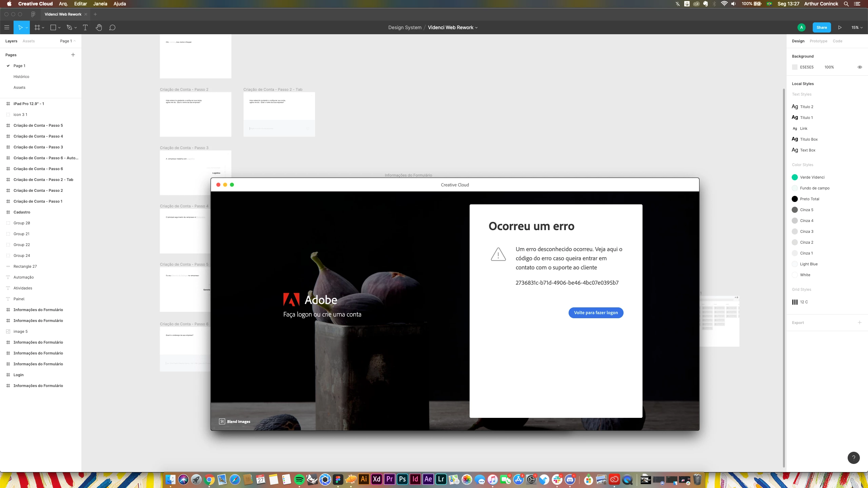Click Volte para fazer logon button
868x488 pixels.
pos(596,312)
